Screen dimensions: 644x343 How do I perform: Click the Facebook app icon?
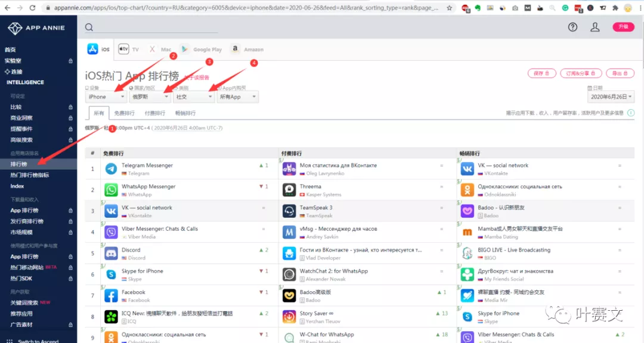(x=111, y=296)
